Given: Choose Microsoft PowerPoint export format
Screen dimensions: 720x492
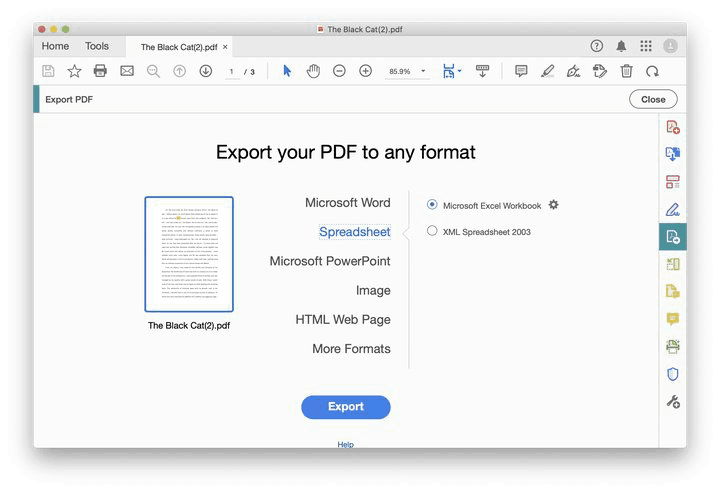Looking at the screenshot, I should click(330, 261).
